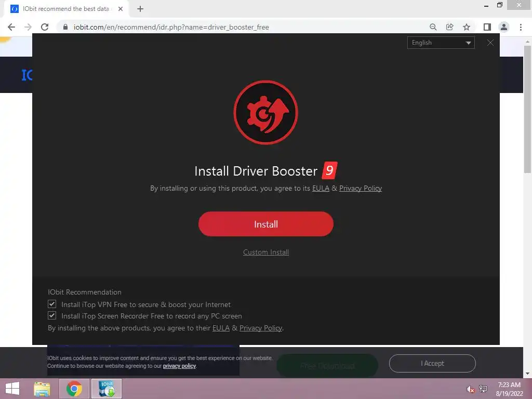Open the Driver Booster EULA link
532x399 pixels.
(321, 188)
